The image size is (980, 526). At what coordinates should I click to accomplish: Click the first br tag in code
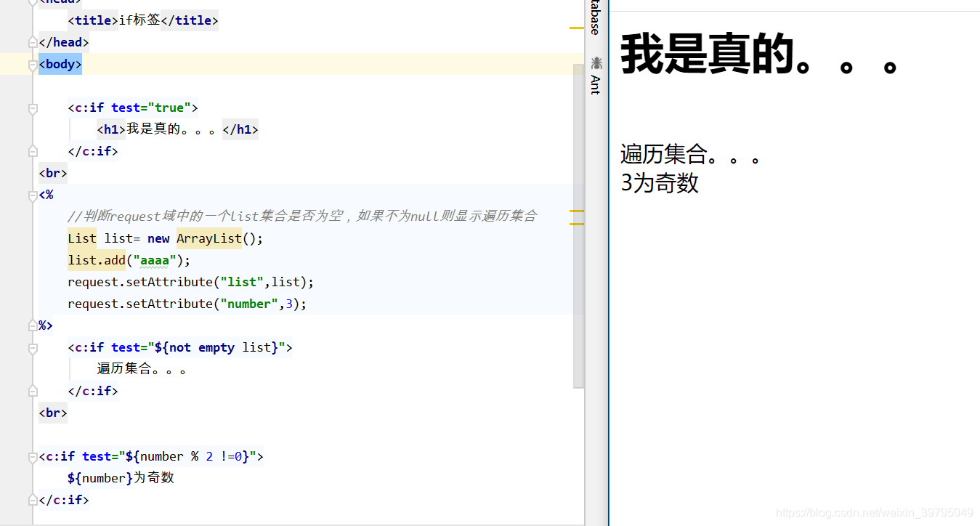click(x=53, y=173)
